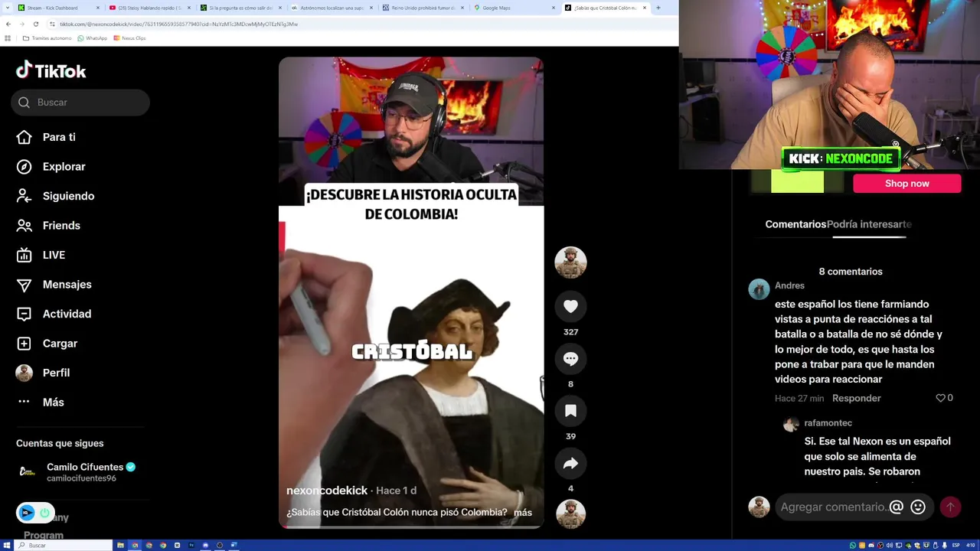
Task: Click Hace 27 min timestamp
Action: click(x=799, y=398)
